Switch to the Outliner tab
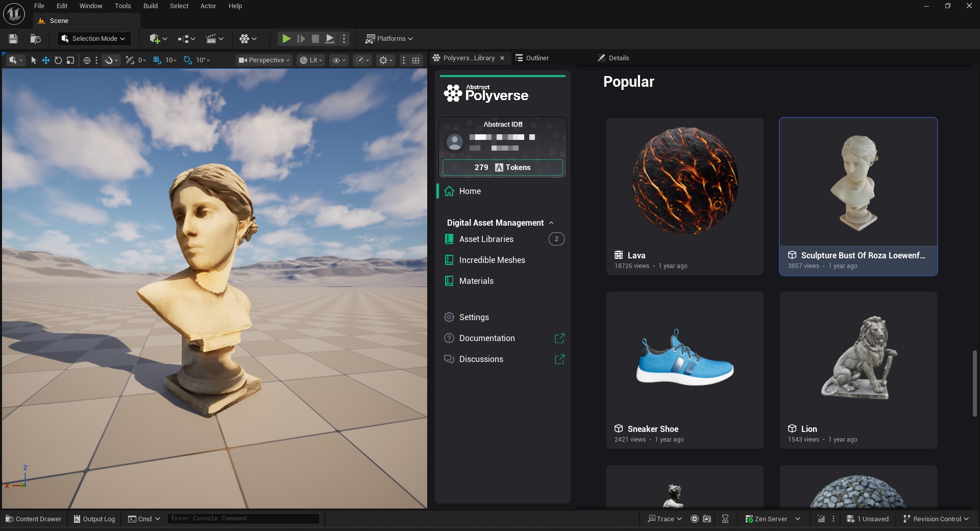Screen dimensions: 980x531 click(x=532, y=58)
